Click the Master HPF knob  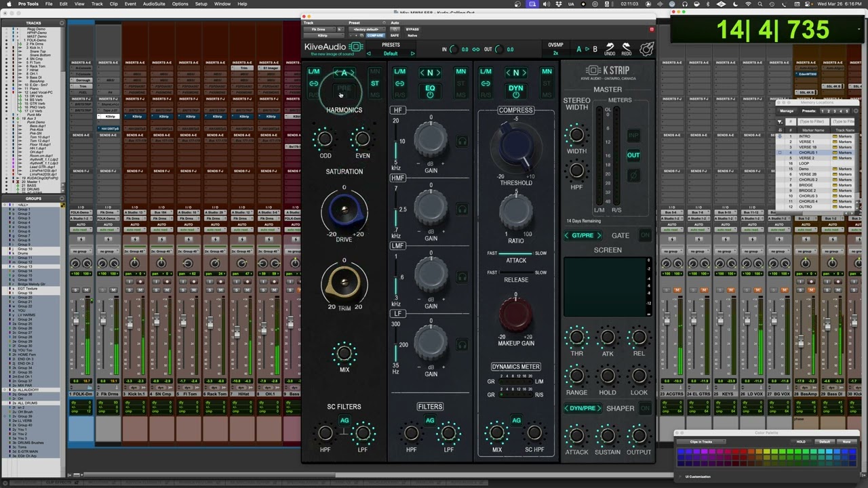click(576, 170)
